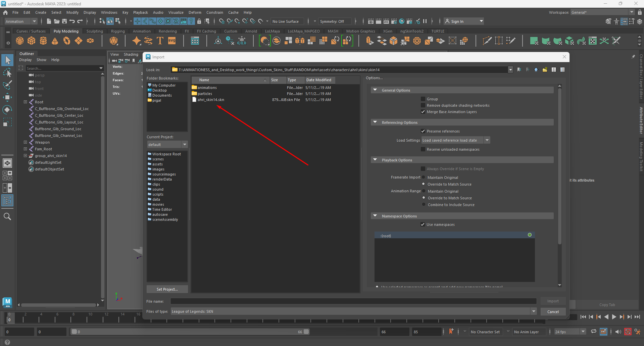This screenshot has width=644, height=346.
Task: Collapse the General Options section
Action: point(375,90)
